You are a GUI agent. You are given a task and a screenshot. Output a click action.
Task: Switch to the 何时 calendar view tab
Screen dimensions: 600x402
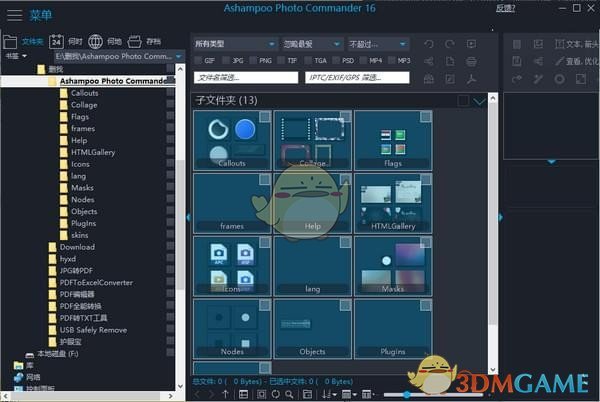click(66, 41)
